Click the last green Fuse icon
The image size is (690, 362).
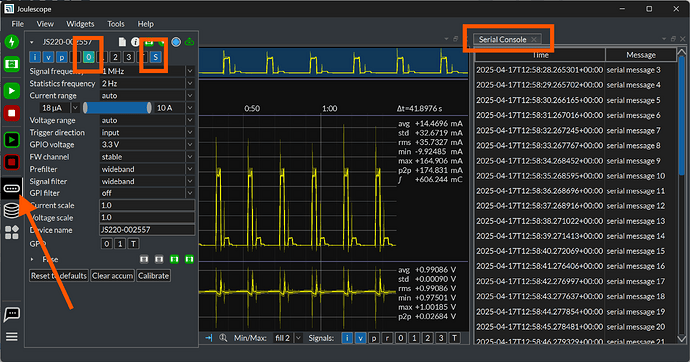(x=189, y=259)
